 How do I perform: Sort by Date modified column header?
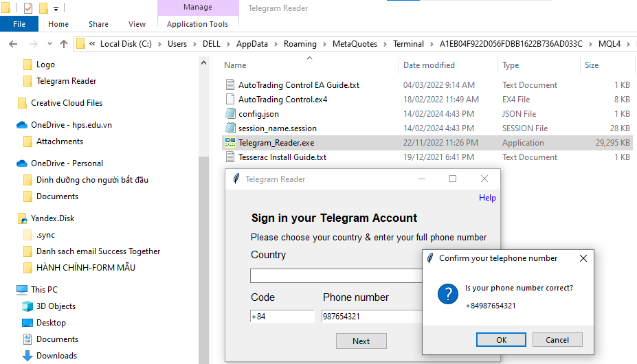click(429, 65)
